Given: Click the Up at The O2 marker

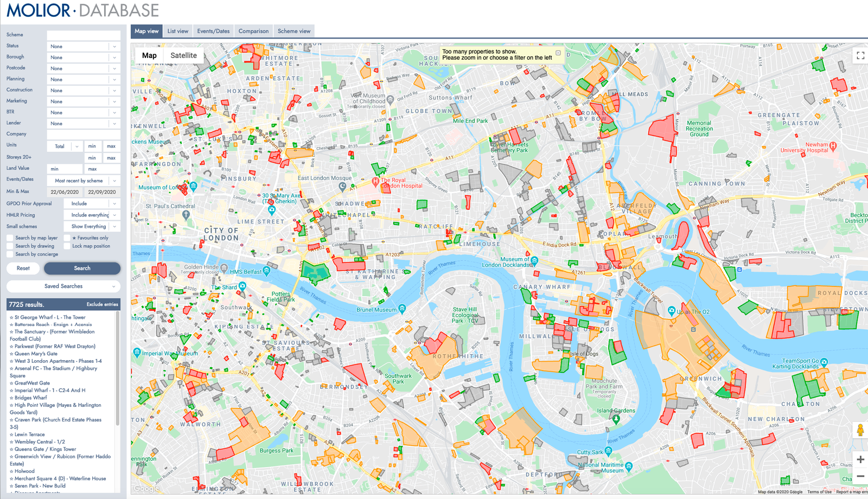Looking at the screenshot, I should pyautogui.click(x=672, y=311).
